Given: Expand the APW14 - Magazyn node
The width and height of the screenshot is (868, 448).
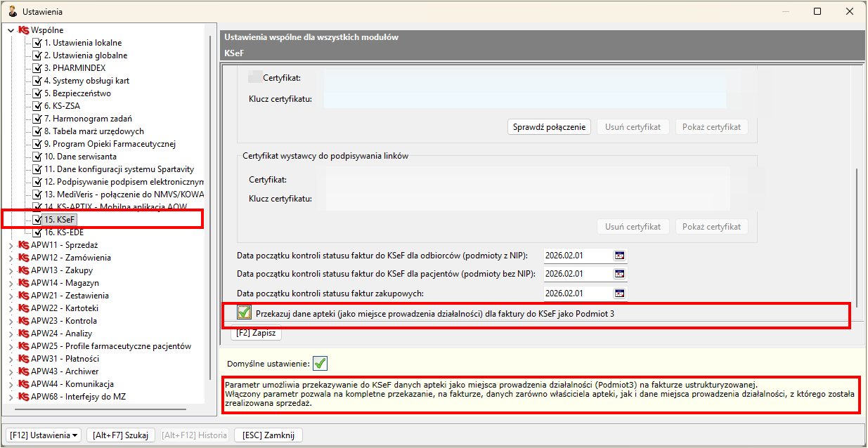Looking at the screenshot, I should click(11, 283).
